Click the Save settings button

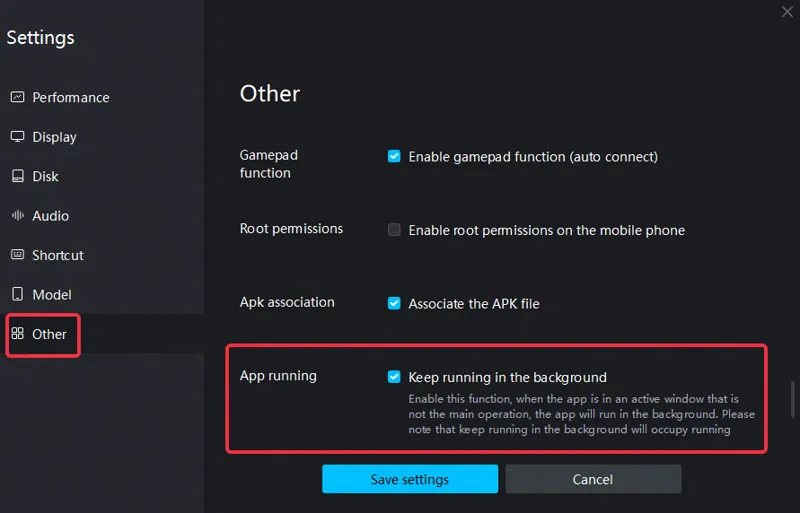click(410, 479)
